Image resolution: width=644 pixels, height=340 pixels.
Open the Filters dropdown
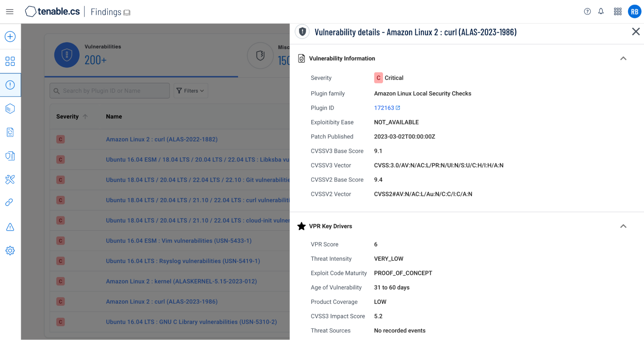pyautogui.click(x=190, y=91)
